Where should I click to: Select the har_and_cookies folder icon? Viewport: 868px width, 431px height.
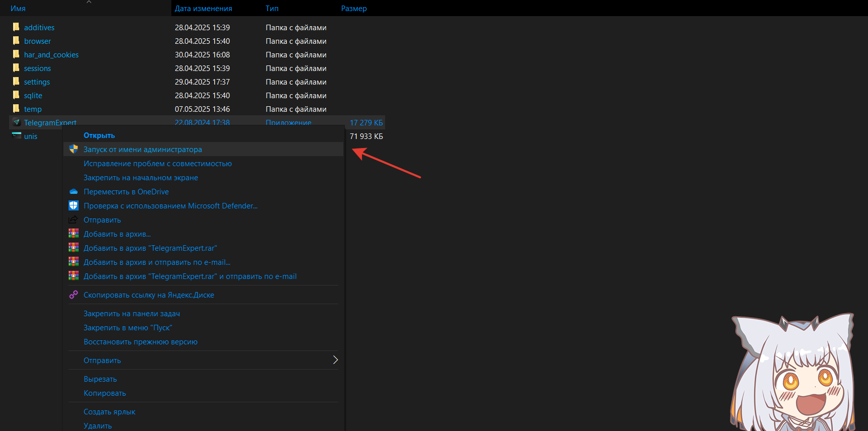(16, 54)
